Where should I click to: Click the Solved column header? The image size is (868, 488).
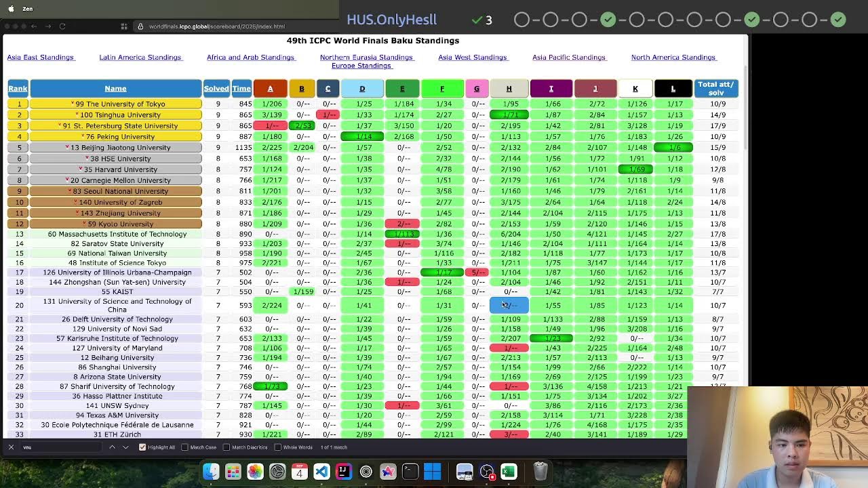coord(216,89)
